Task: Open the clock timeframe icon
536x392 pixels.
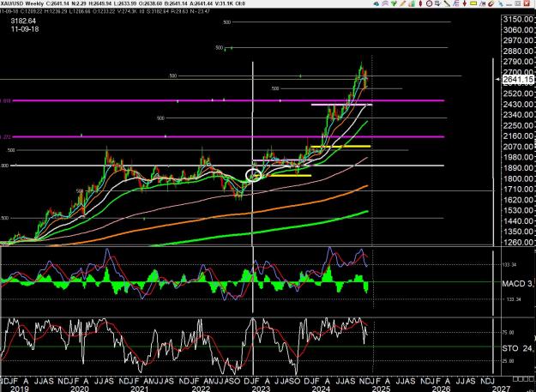Action: (430, 3)
